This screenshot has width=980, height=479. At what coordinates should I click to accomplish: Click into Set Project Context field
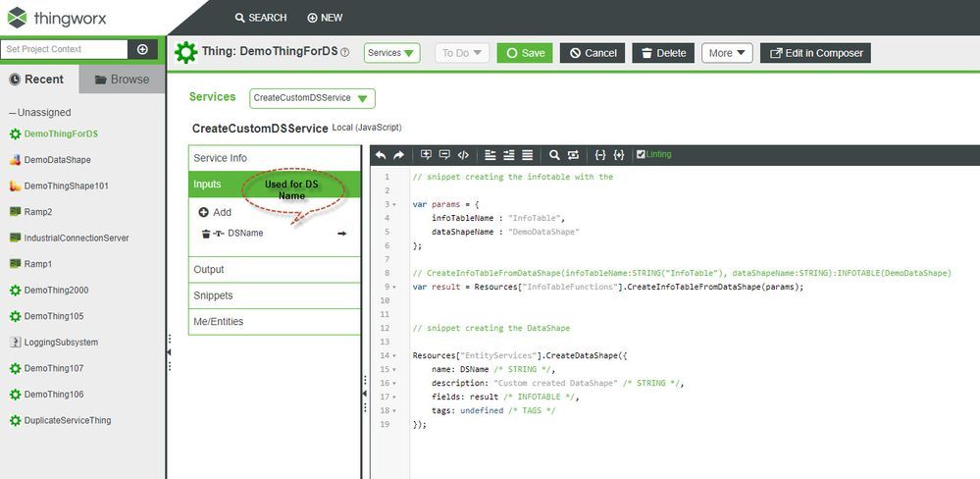pyautogui.click(x=64, y=49)
